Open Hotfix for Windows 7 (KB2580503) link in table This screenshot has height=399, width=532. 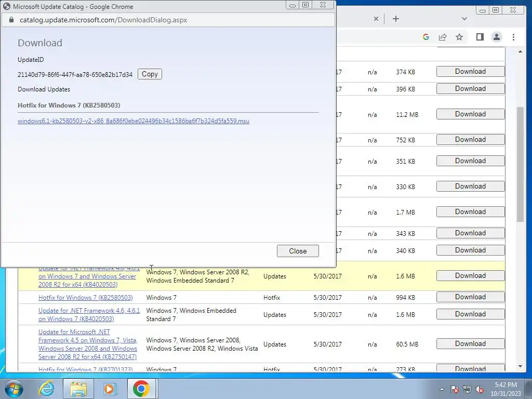(86, 298)
